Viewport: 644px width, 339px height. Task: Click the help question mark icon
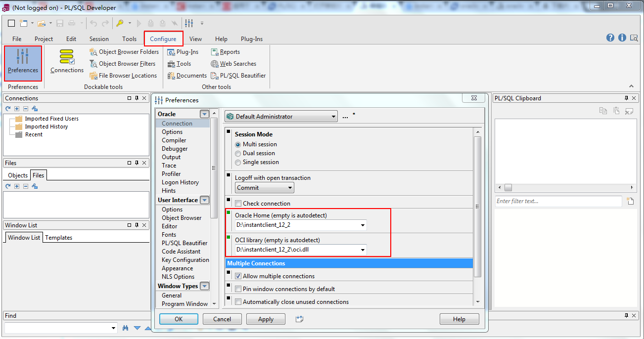coord(610,38)
